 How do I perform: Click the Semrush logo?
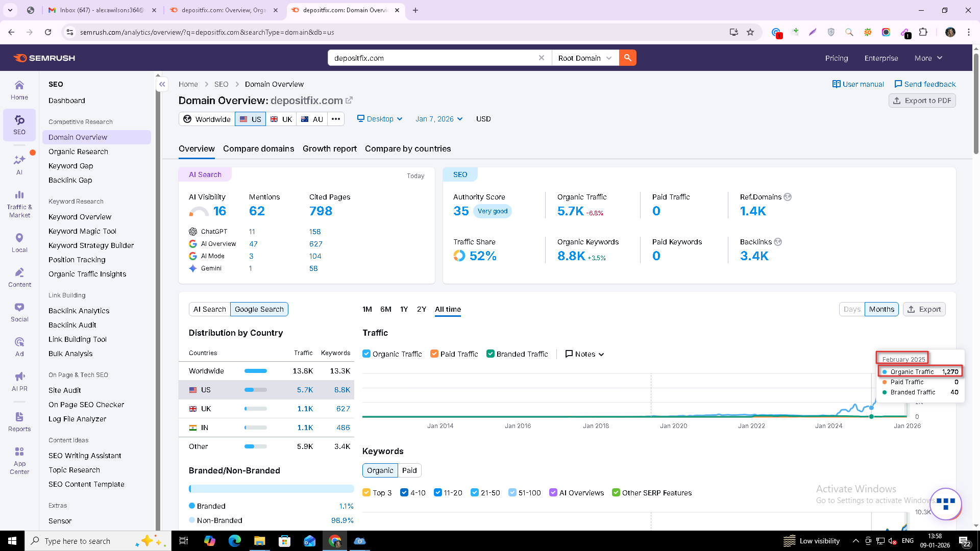pyautogui.click(x=44, y=58)
